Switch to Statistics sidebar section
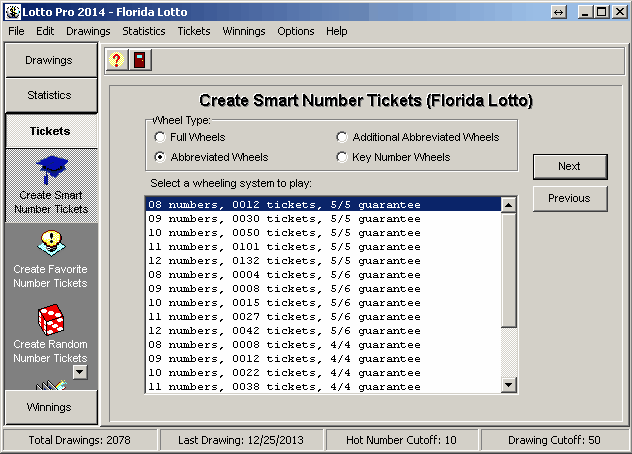This screenshot has height=454, width=632. pyautogui.click(x=51, y=95)
